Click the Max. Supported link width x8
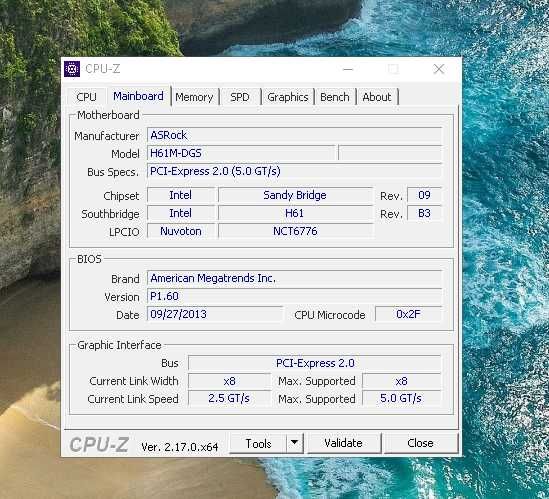Image resolution: width=549 pixels, height=499 pixels. (401, 381)
